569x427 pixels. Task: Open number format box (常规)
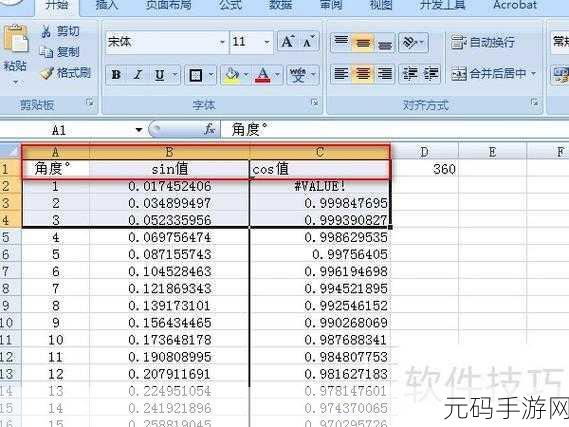[560, 42]
